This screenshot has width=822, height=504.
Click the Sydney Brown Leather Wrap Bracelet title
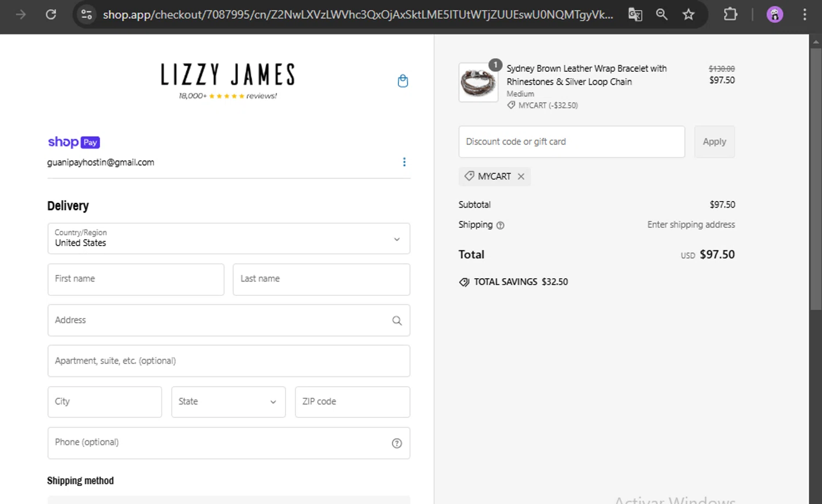586,75
